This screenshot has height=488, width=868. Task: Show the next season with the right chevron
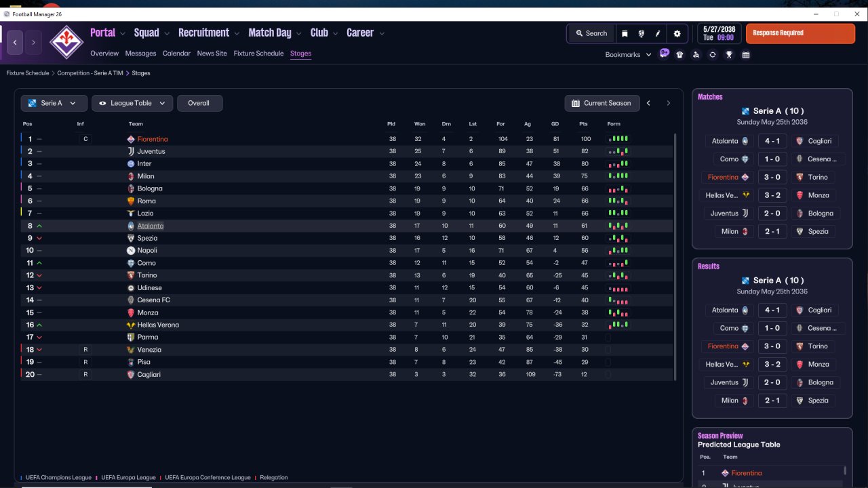[x=668, y=103]
